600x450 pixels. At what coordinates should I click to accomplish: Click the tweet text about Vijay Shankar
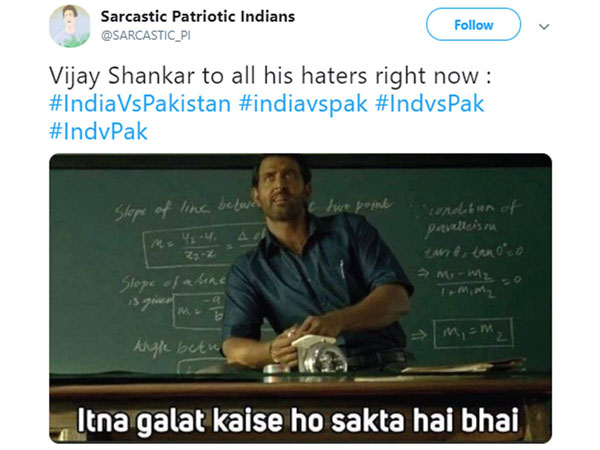(270, 76)
